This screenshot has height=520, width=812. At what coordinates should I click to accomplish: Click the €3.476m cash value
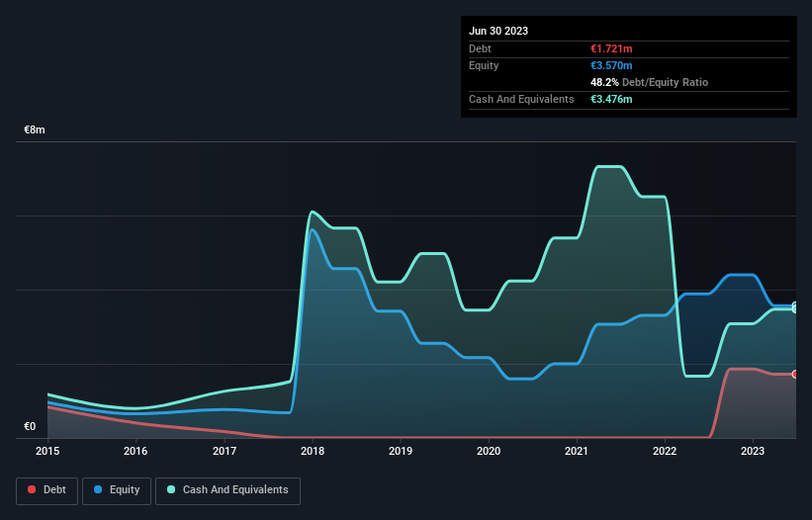pos(611,99)
